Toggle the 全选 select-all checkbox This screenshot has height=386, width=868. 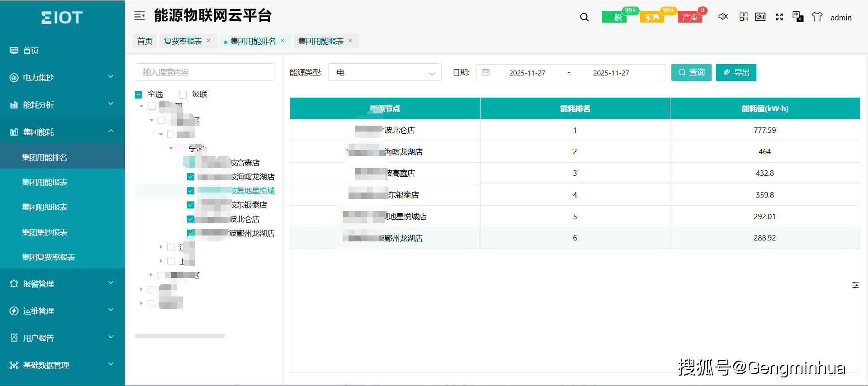pos(138,94)
